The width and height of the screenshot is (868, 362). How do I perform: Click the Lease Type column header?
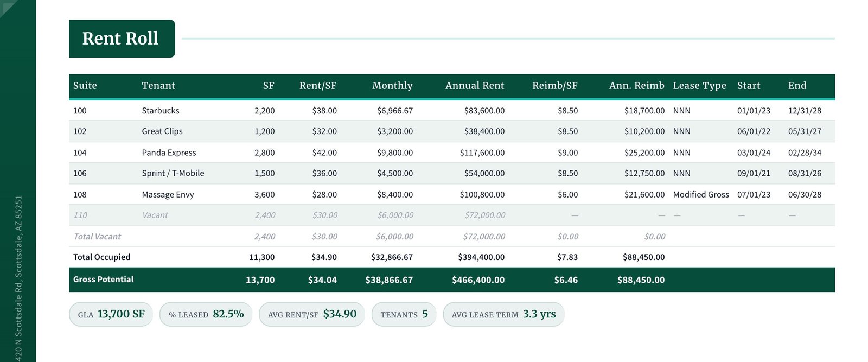coord(699,86)
